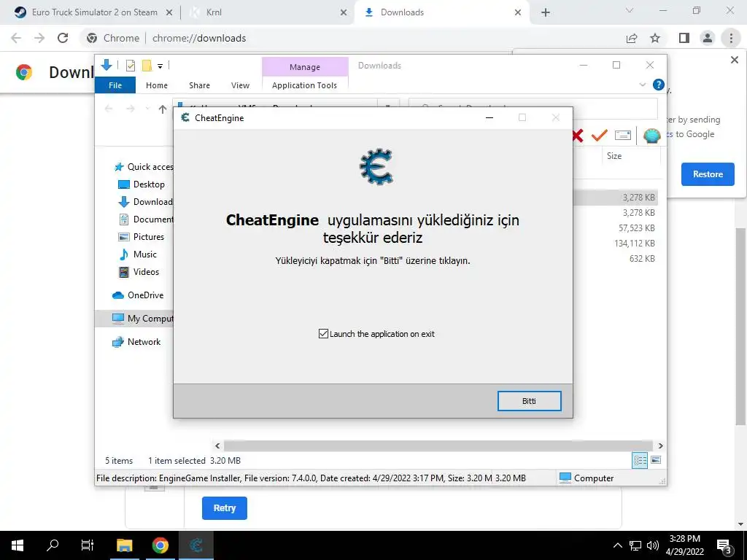747x560 pixels.
Task: Click Explorer quick access Properties icon
Action: (x=130, y=66)
